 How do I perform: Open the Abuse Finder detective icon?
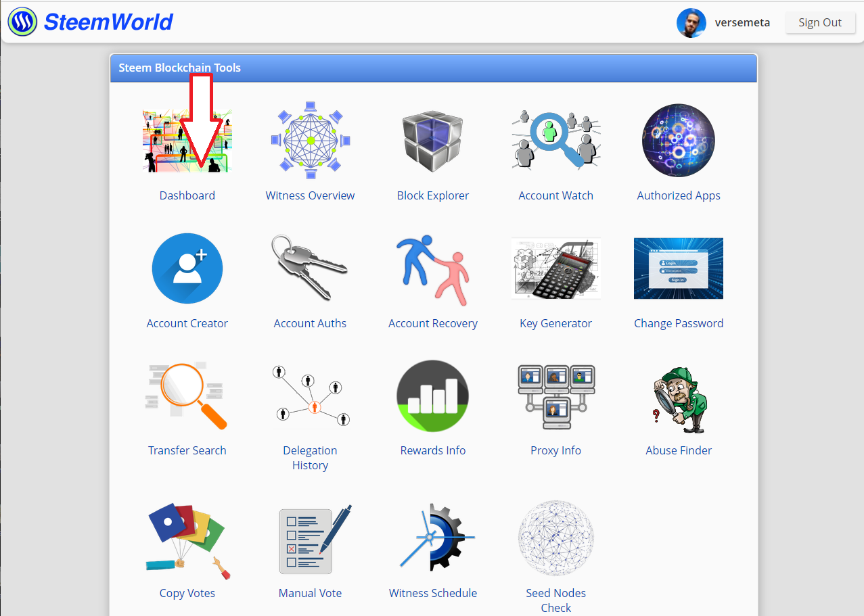click(679, 400)
